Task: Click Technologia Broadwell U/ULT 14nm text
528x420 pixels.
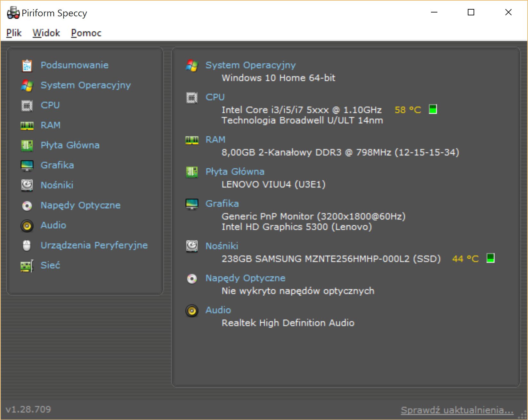Action: click(x=302, y=120)
